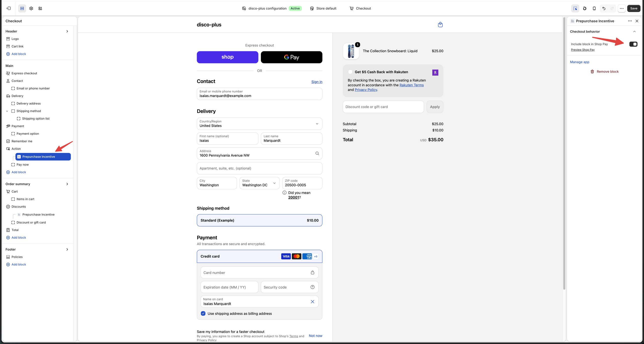Click the Save button
Viewport: 644px width, 344px height.
634,8
